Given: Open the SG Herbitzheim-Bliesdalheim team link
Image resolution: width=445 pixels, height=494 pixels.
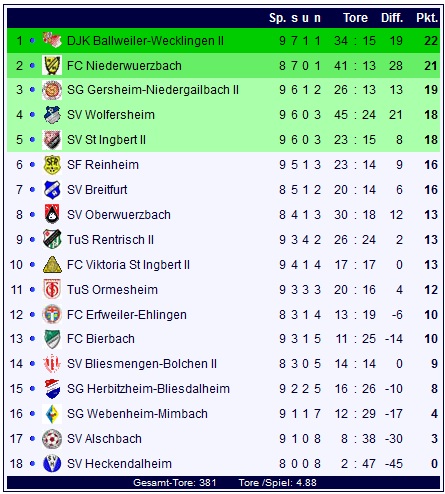Looking at the screenshot, I should click(148, 389).
